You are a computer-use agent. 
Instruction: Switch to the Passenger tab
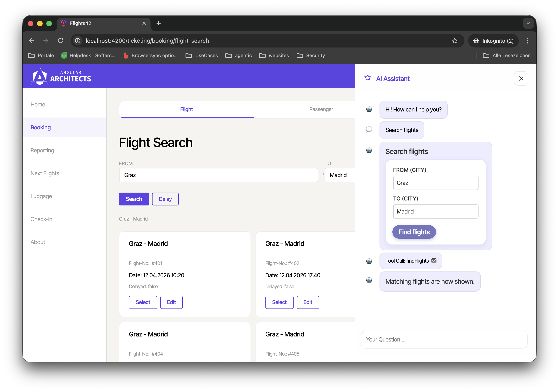[321, 109]
